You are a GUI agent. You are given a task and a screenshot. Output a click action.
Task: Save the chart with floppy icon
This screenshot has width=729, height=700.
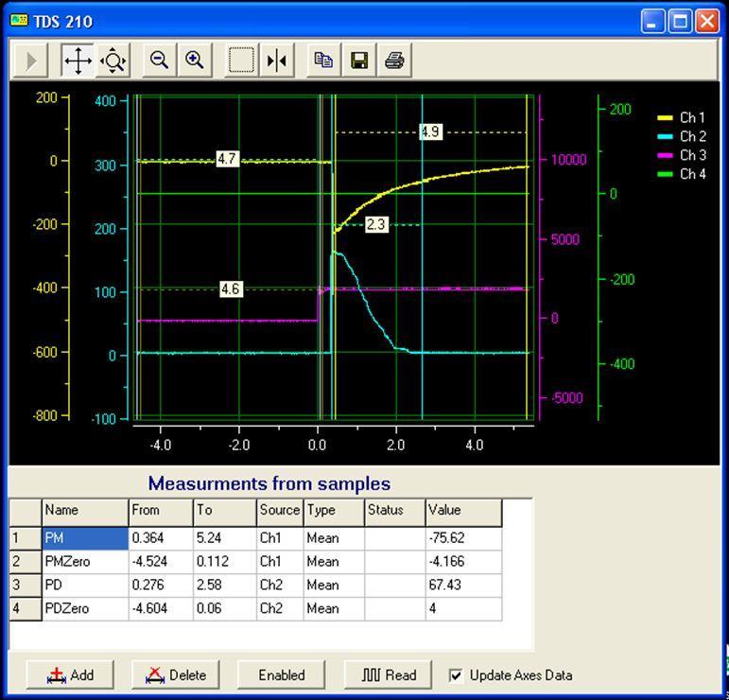point(359,61)
